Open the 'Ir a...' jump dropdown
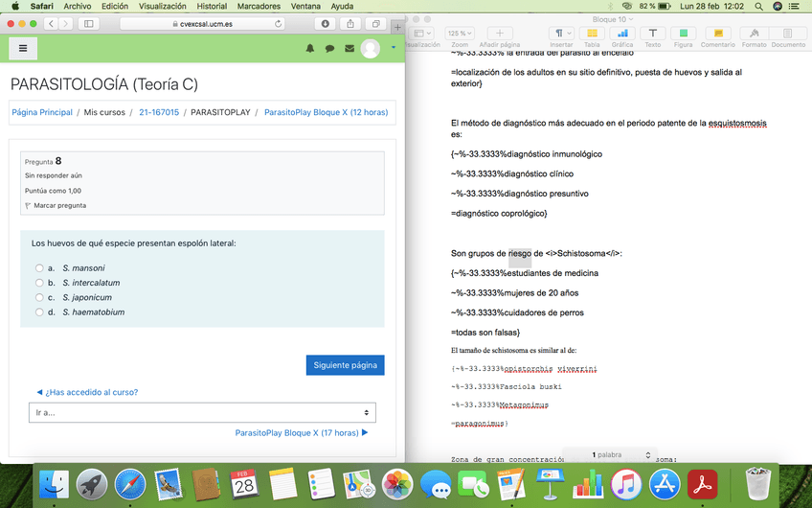Screen dimensions: 812x508 pyautogui.click(x=202, y=412)
